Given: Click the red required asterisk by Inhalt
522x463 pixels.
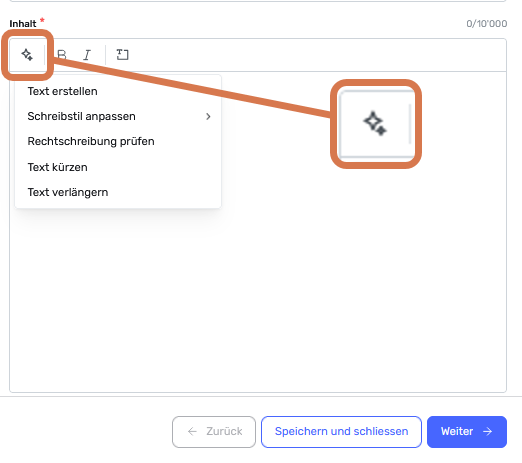Looking at the screenshot, I should pyautogui.click(x=42, y=20).
